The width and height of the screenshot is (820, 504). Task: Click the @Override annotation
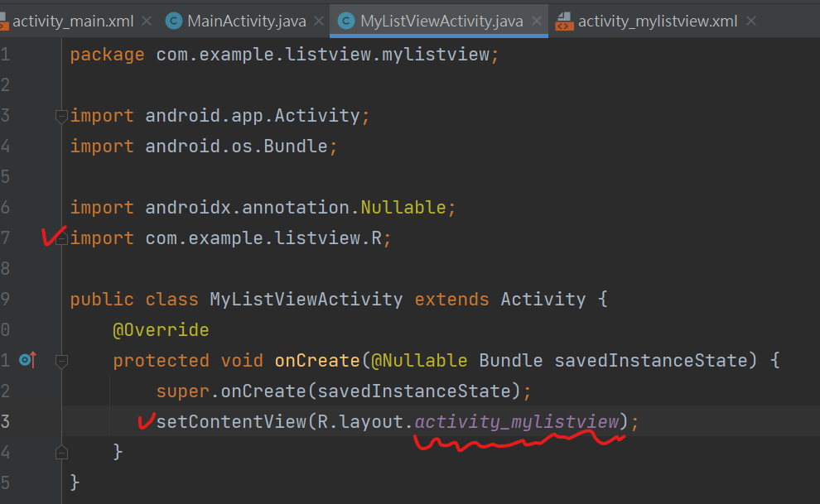point(161,330)
